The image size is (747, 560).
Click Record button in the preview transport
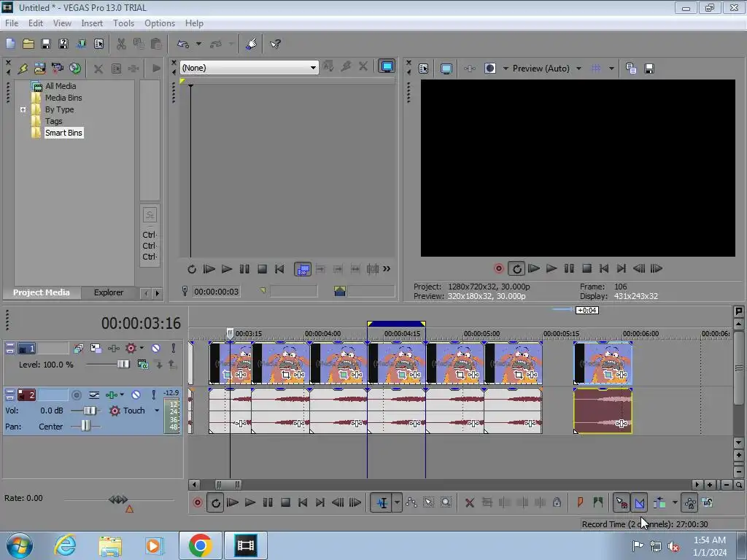point(499,268)
